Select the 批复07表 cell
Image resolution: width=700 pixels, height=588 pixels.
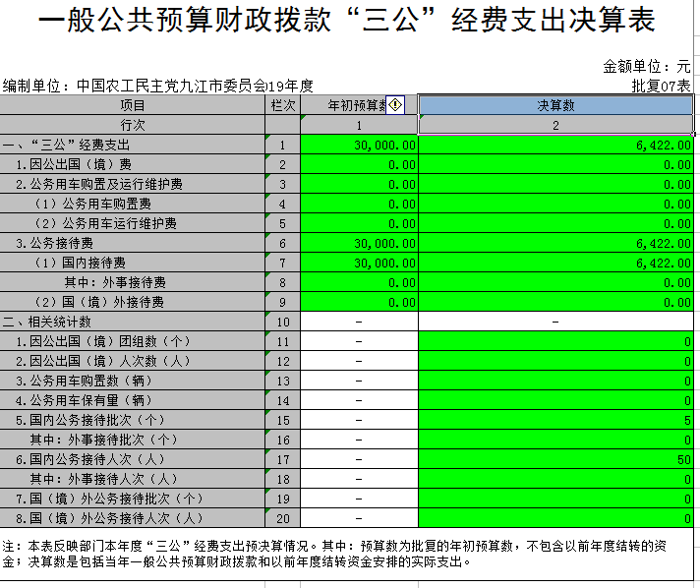coord(661,87)
